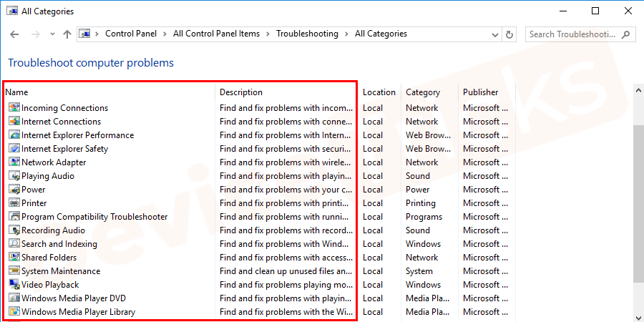The image size is (644, 322).
Task: Go to Troubleshooting in the breadcrumb path
Action: click(306, 34)
